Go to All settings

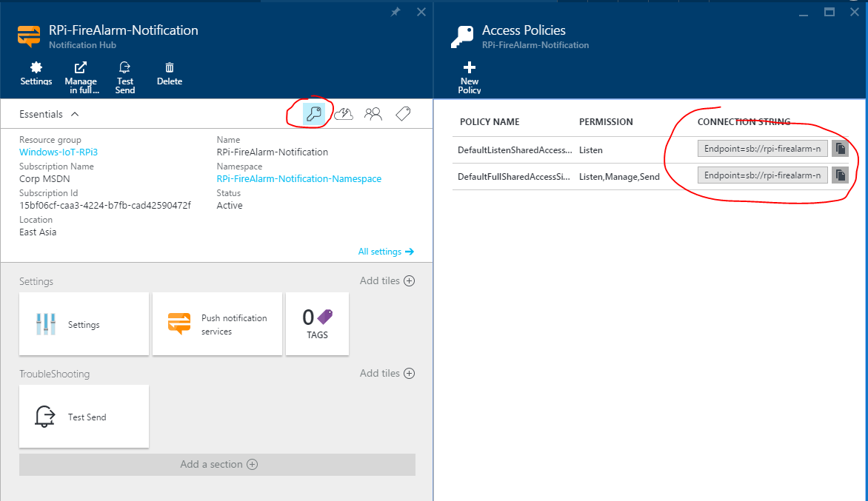386,252
